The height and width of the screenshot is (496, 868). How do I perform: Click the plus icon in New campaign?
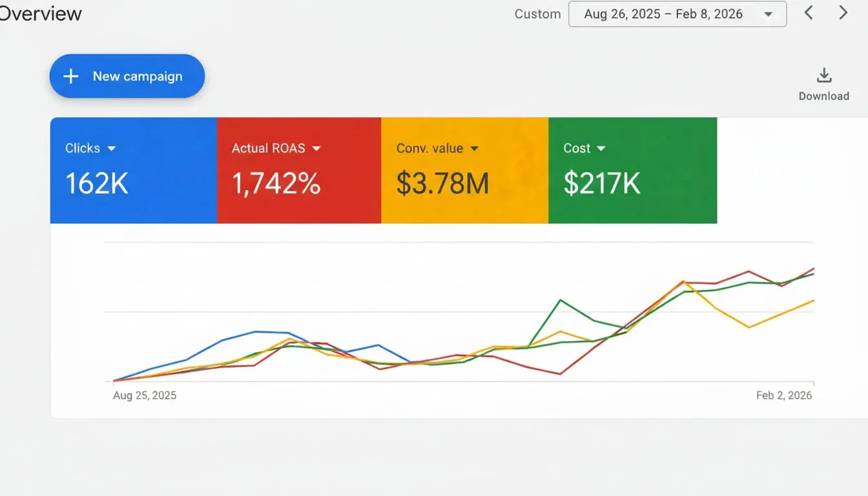tap(70, 76)
